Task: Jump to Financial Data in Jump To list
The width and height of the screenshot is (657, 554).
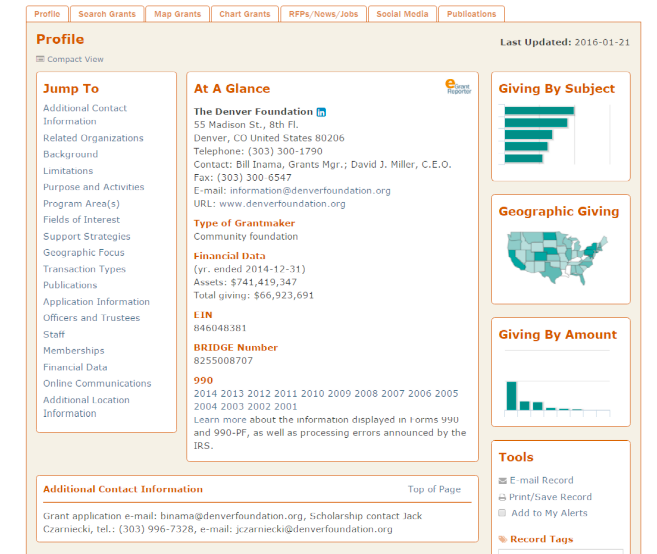Action: (75, 367)
